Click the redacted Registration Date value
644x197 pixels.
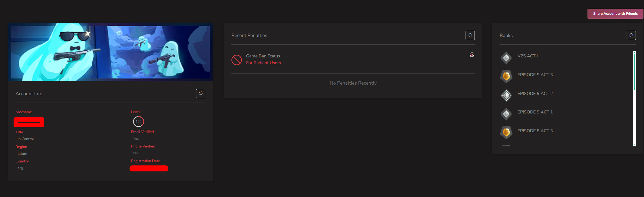149,168
